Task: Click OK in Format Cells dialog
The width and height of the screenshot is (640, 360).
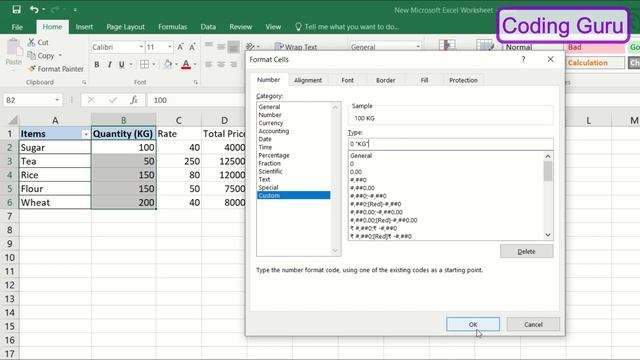Action: [473, 324]
